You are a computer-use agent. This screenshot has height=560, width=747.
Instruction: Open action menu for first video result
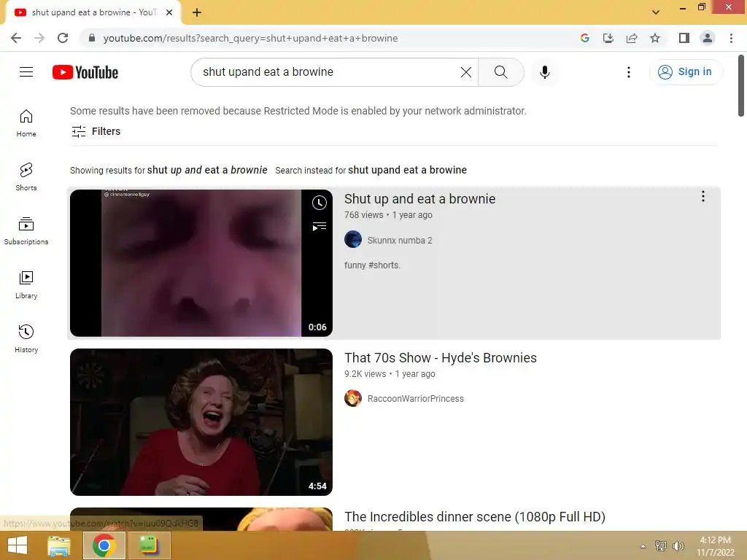[703, 197]
